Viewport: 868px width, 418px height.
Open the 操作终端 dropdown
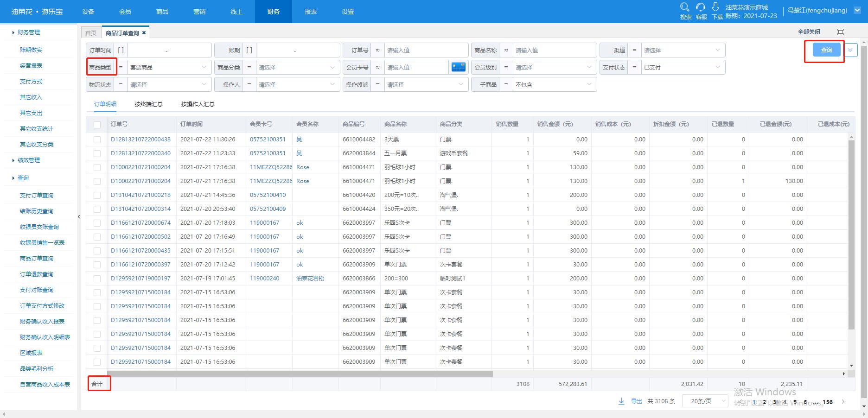pos(426,84)
